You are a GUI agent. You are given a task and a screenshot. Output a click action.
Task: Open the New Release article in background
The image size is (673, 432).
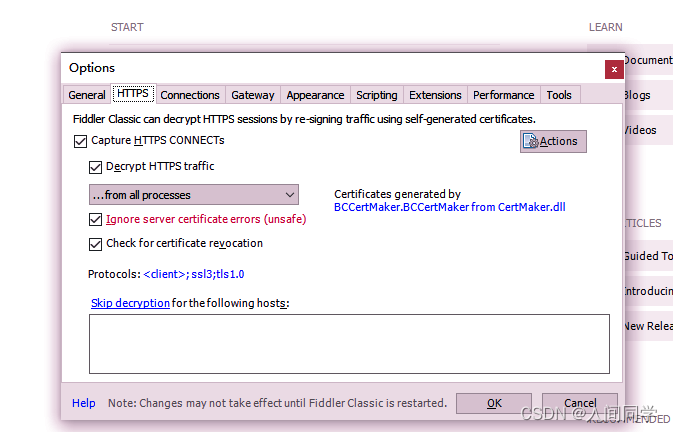649,326
